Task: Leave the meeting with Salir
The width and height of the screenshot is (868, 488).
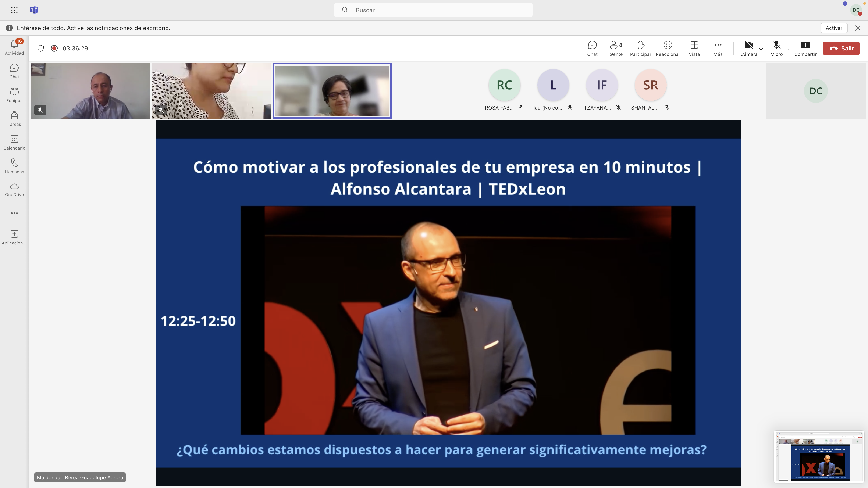Action: [x=841, y=48]
